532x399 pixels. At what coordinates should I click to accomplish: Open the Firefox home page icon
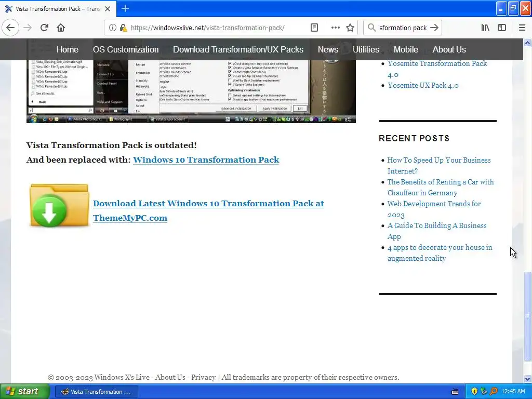point(61,28)
